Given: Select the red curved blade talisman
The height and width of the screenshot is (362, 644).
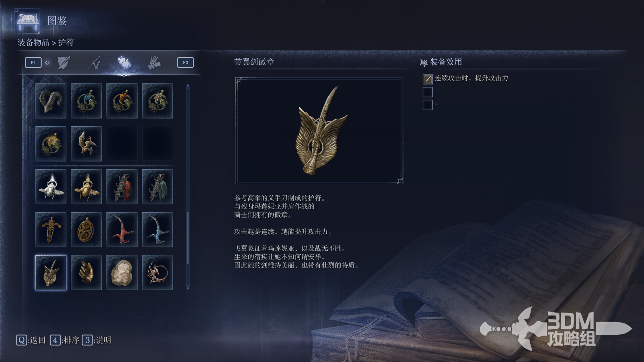Looking at the screenshot, I should point(122,230).
